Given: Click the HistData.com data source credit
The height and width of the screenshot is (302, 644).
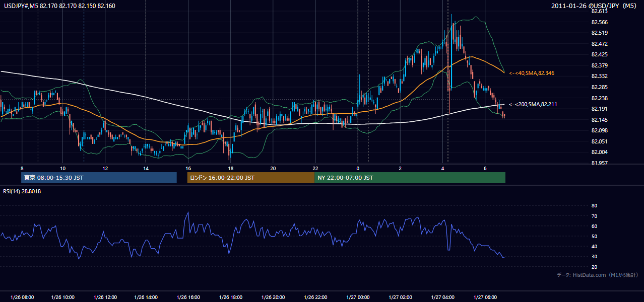Looking at the screenshot, I should pos(598,275).
